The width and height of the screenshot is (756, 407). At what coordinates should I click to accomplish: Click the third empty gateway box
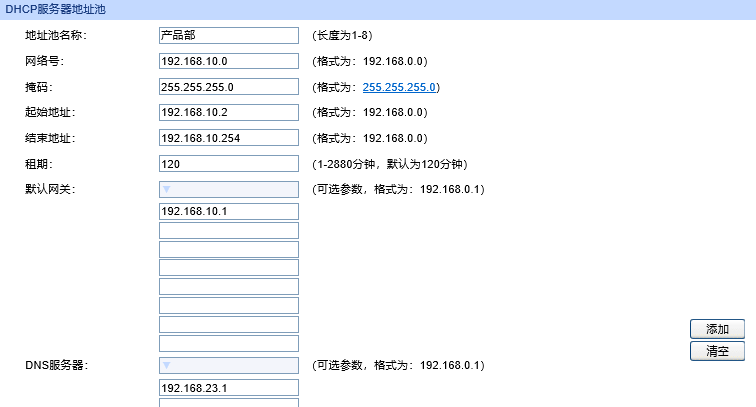tap(229, 268)
